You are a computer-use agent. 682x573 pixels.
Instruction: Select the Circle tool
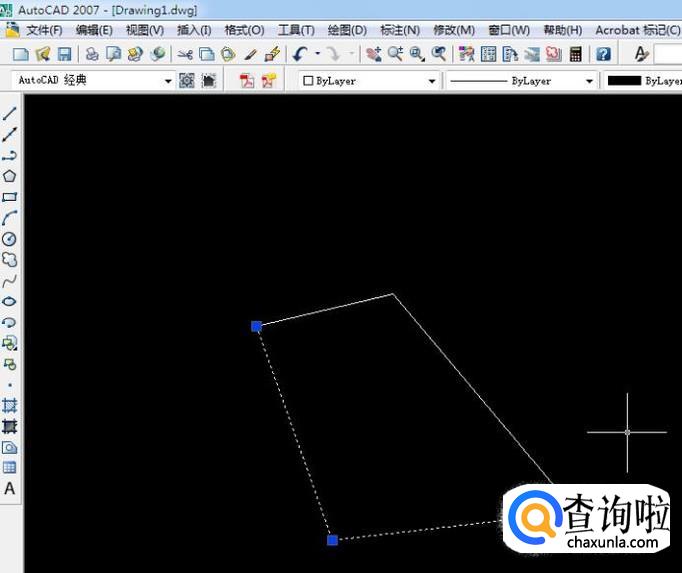[x=10, y=239]
